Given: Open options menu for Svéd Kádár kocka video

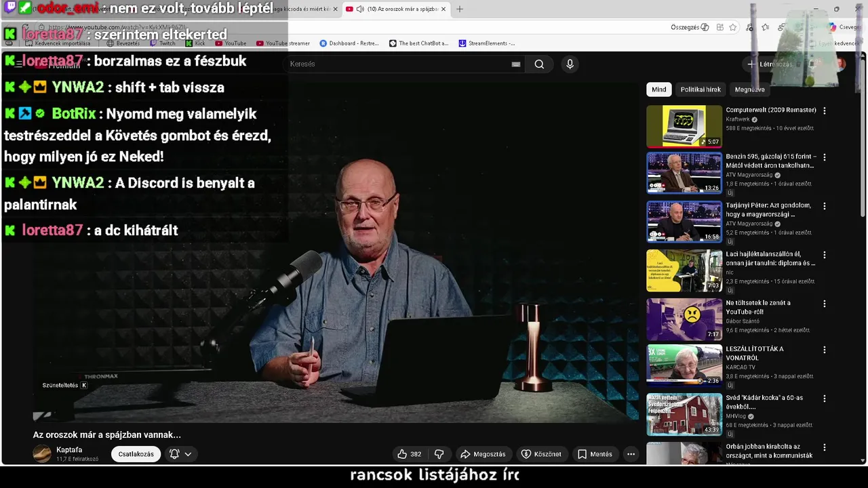Looking at the screenshot, I should [x=825, y=399].
